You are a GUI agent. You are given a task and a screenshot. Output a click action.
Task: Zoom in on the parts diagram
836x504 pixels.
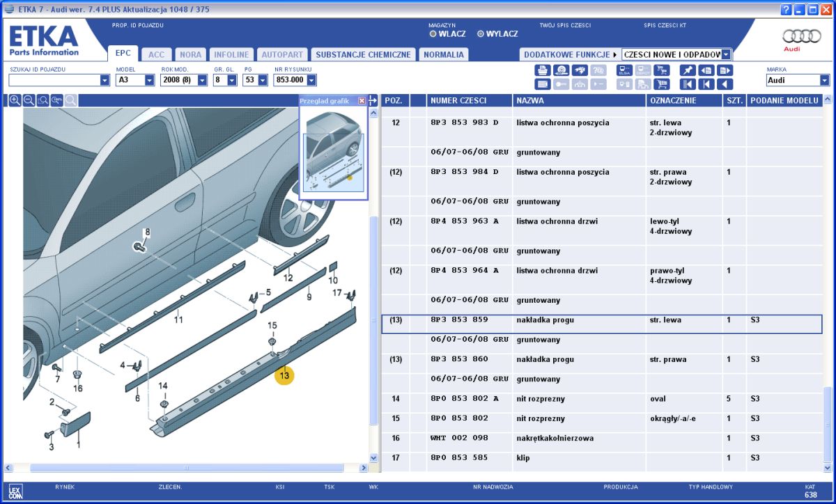pyautogui.click(x=15, y=100)
